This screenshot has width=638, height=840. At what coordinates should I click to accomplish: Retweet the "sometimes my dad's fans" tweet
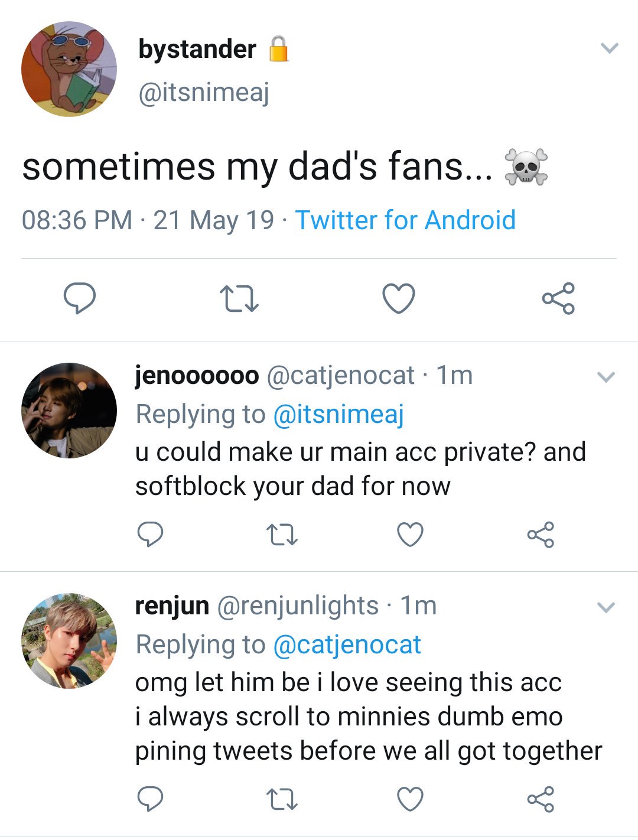point(239,298)
